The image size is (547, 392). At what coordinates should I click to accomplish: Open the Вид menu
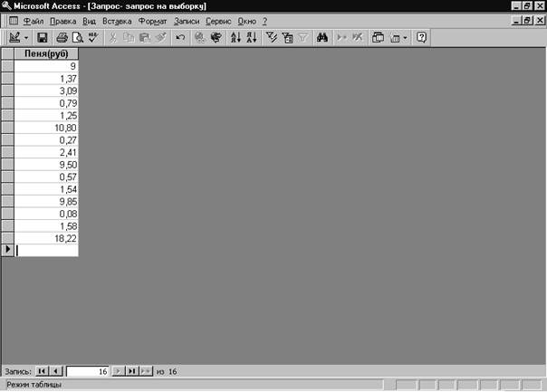tap(90, 21)
